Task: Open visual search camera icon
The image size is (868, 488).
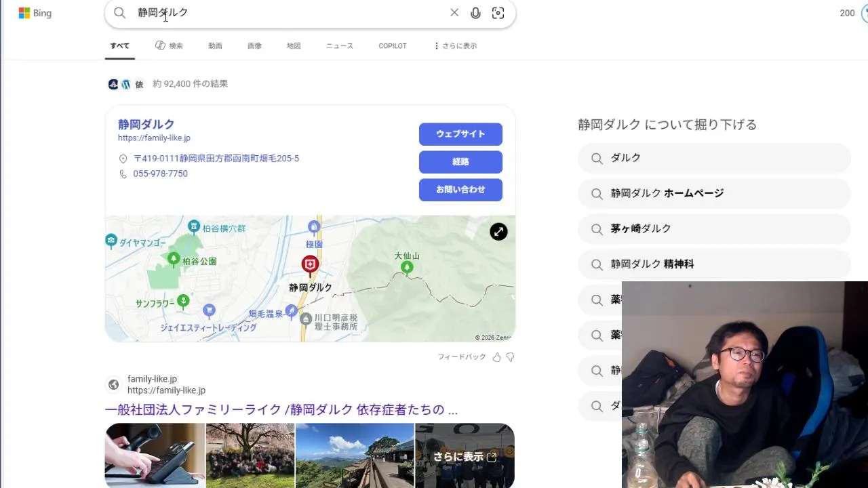Action: coord(498,13)
